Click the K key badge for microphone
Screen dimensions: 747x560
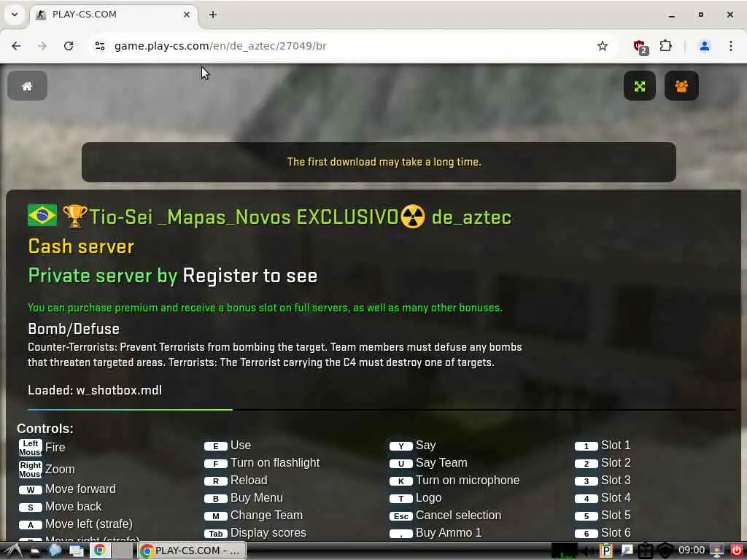[401, 481]
